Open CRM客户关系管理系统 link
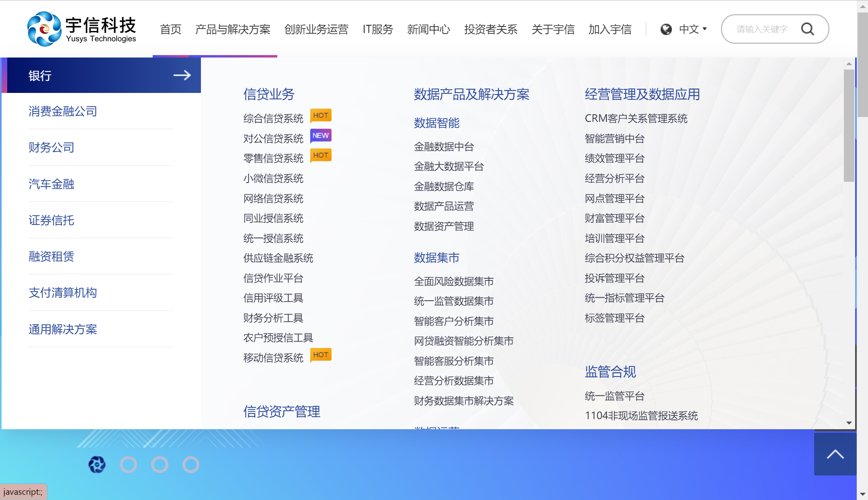 [x=636, y=118]
